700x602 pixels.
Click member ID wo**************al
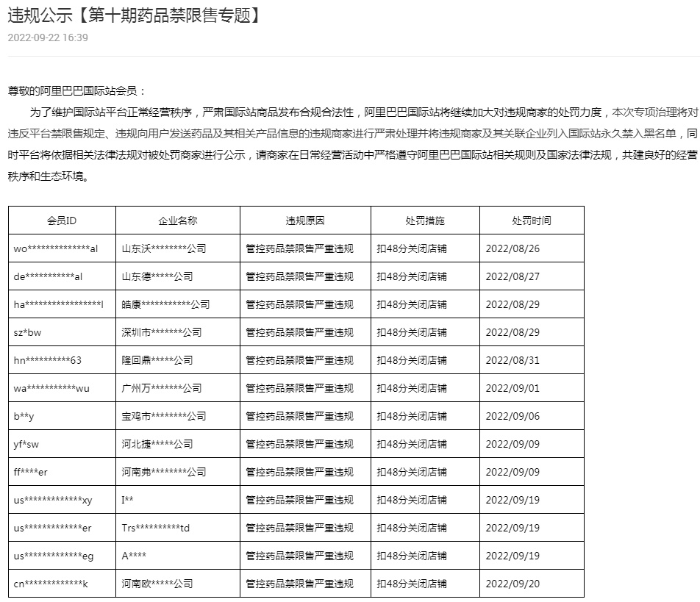click(56, 248)
